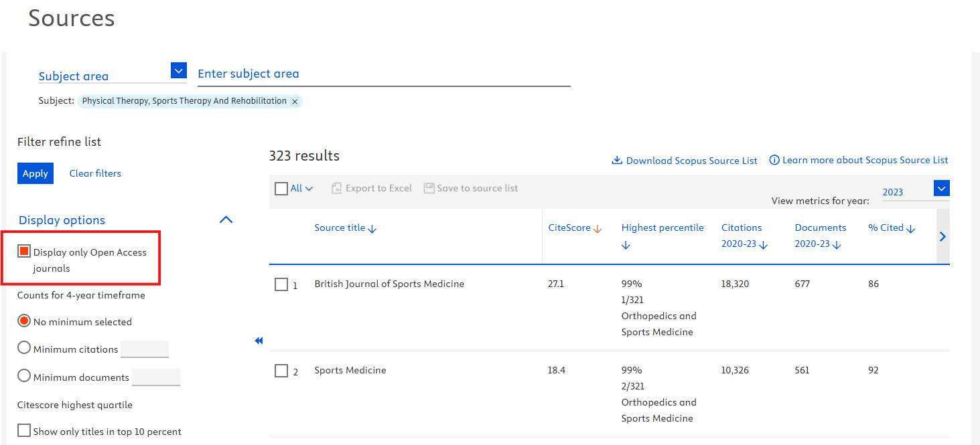This screenshot has width=980, height=445.
Task: Click the info icon beside Learn more
Action: (x=774, y=160)
